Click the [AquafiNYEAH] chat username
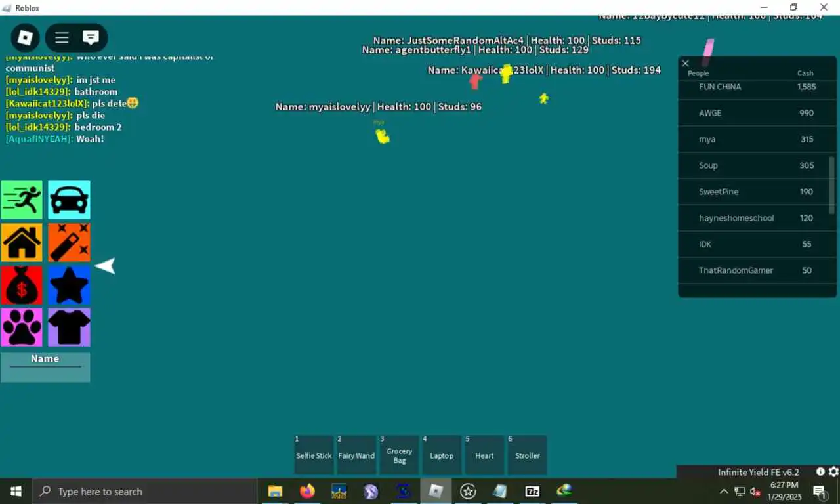Viewport: 840px width, 504px height. 39,139
